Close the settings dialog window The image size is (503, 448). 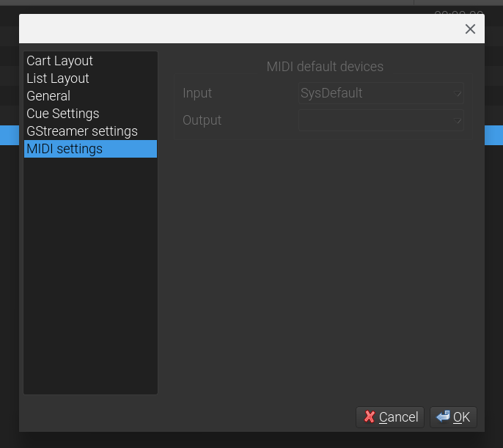click(470, 29)
